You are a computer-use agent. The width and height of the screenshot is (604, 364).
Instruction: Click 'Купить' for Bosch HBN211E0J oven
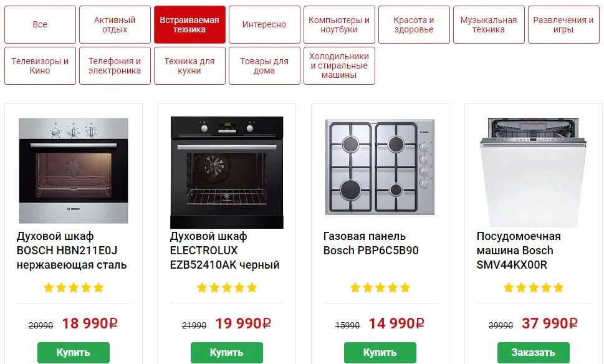tap(74, 353)
